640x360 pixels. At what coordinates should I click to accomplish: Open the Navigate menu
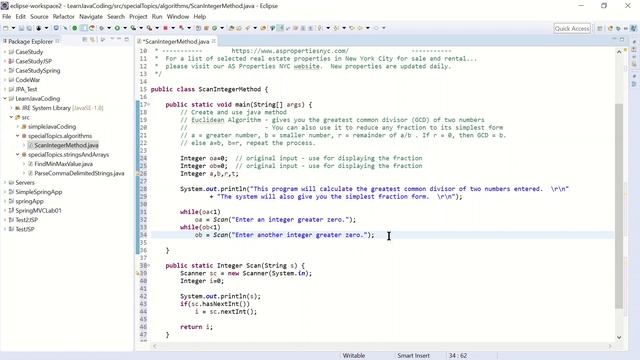point(91,17)
